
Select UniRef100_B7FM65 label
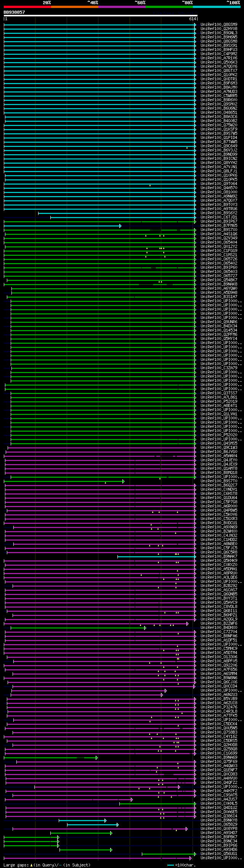point(219,226)
